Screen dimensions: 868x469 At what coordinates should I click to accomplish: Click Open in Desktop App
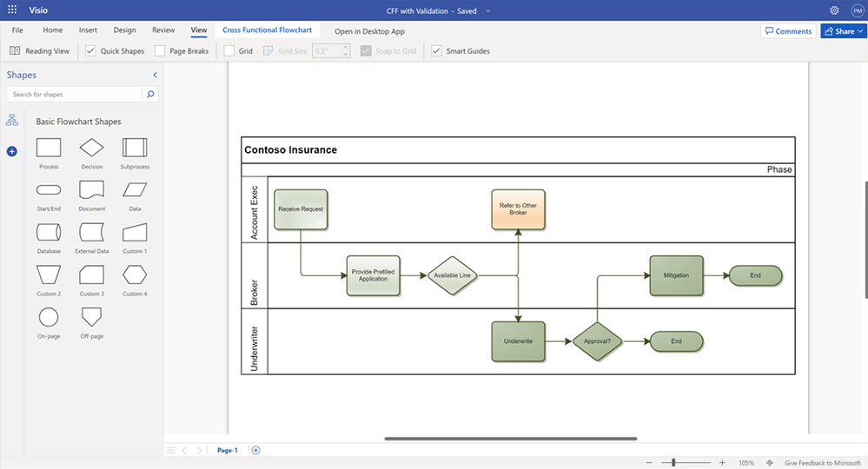(369, 31)
